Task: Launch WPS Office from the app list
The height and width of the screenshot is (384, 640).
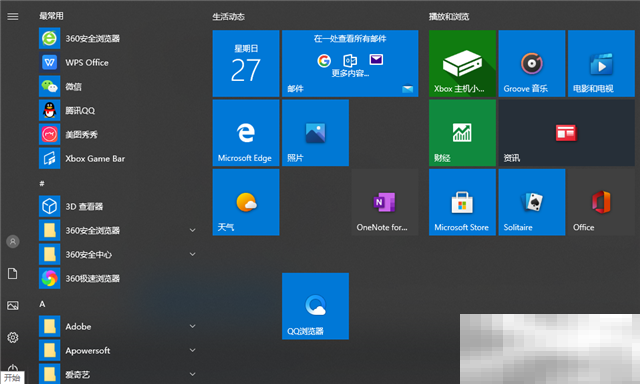Action: 118,62
